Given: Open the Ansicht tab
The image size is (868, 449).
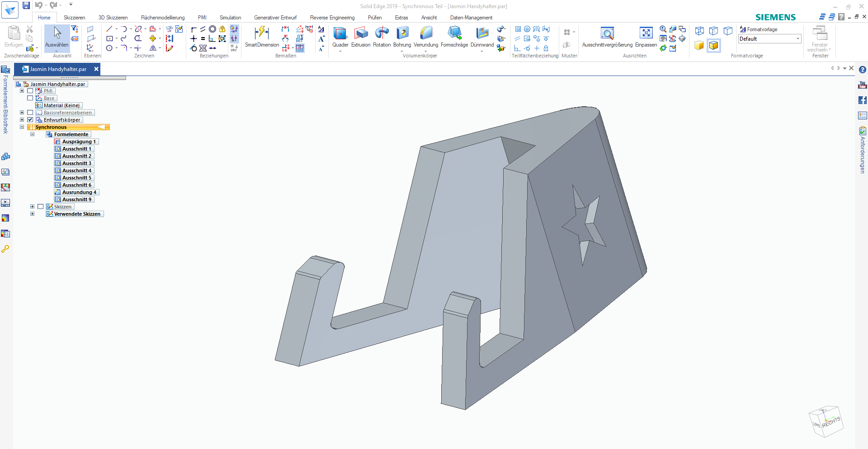Looking at the screenshot, I should pos(429,18).
